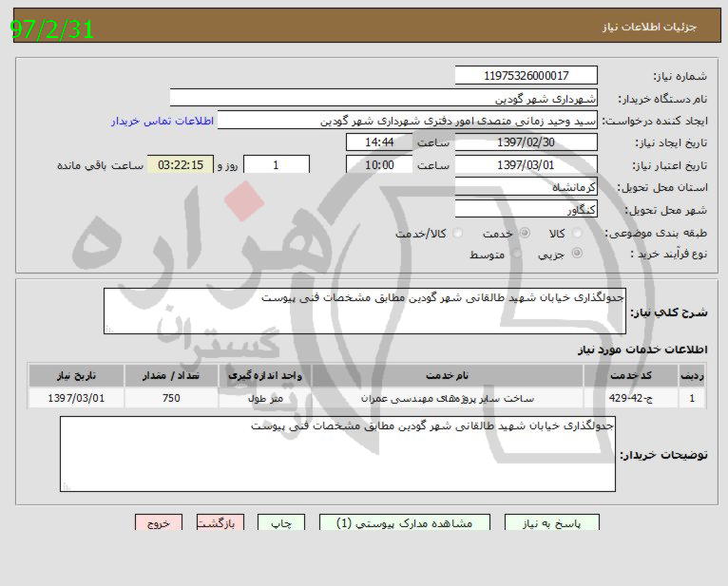Click the نام دستگاه خریدار field

click(x=384, y=98)
